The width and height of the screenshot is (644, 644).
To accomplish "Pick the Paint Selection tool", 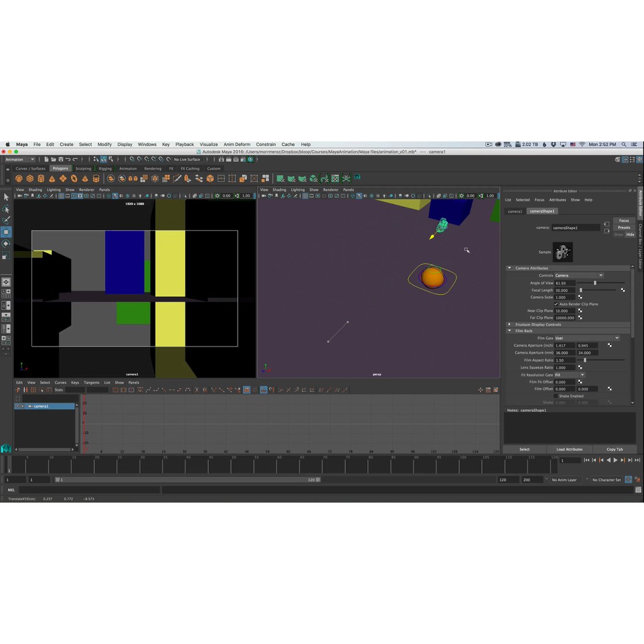I will (x=6, y=220).
